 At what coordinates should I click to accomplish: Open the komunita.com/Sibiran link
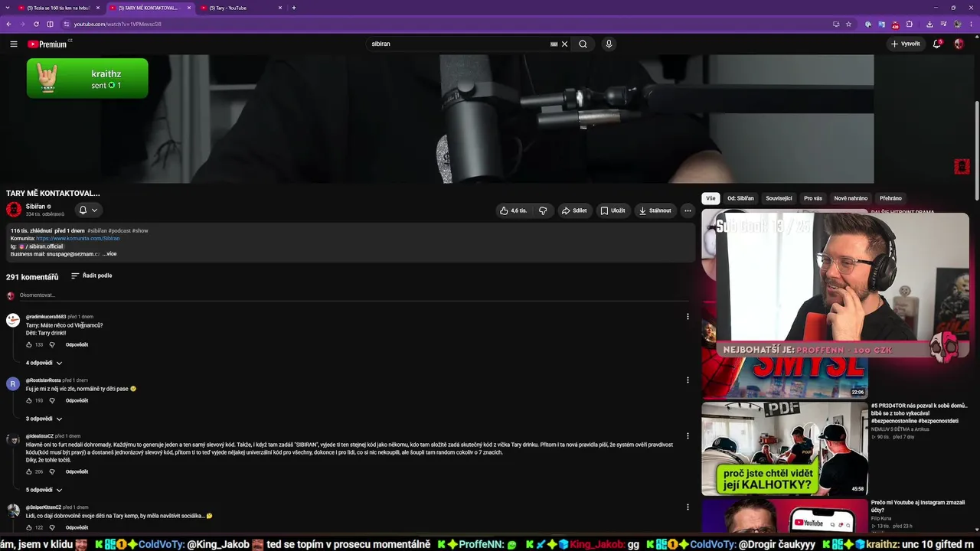78,239
